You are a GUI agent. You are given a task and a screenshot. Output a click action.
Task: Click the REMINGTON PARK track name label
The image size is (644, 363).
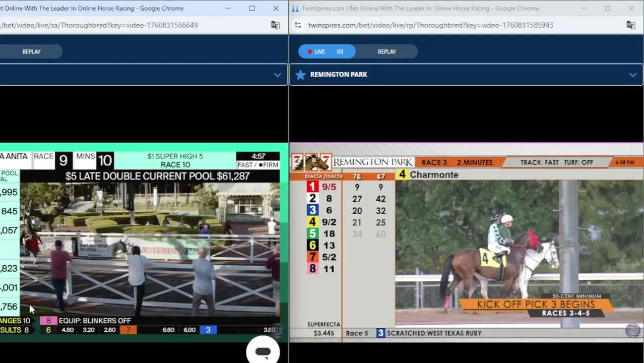coord(339,75)
